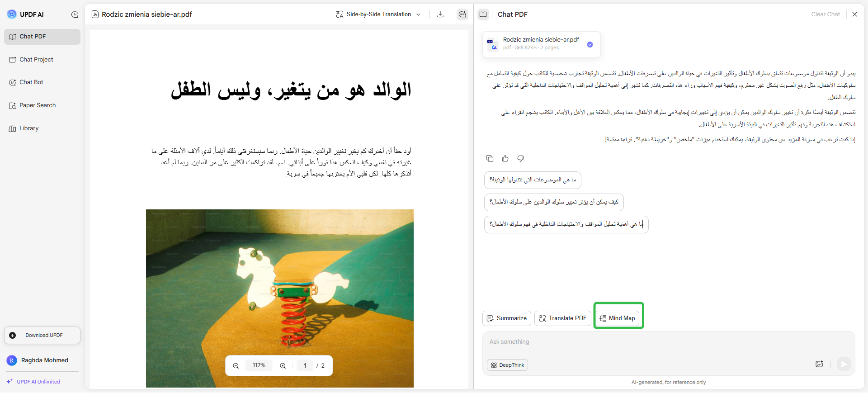Zoom in the PDF page
Image resolution: width=868 pixels, height=393 pixels.
[283, 365]
